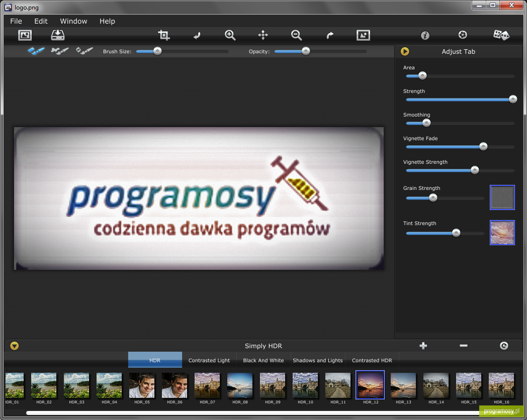Apply the HDR_13 preset thumbnail
The width and height of the screenshot is (527, 420).
(x=403, y=385)
